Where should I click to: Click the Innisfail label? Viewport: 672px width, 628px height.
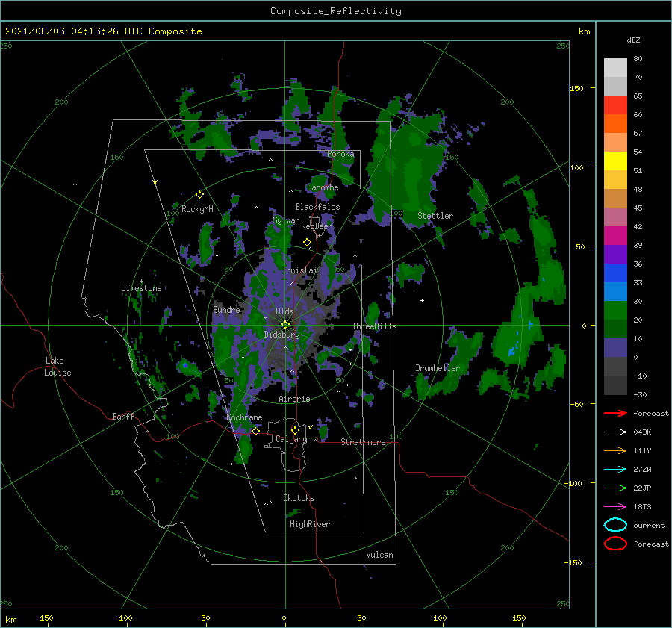tap(302, 270)
